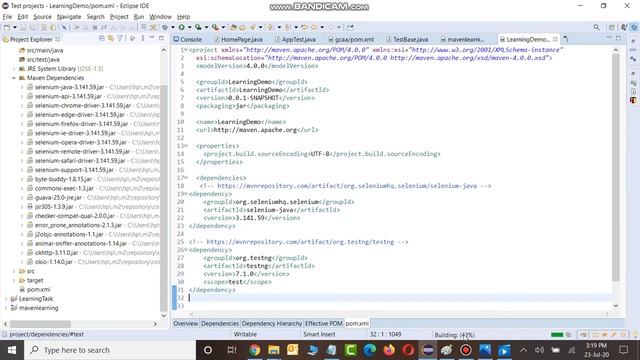This screenshot has height=360, width=640.
Task: Show hidden system tray icons
Action: pyautogui.click(x=523, y=350)
